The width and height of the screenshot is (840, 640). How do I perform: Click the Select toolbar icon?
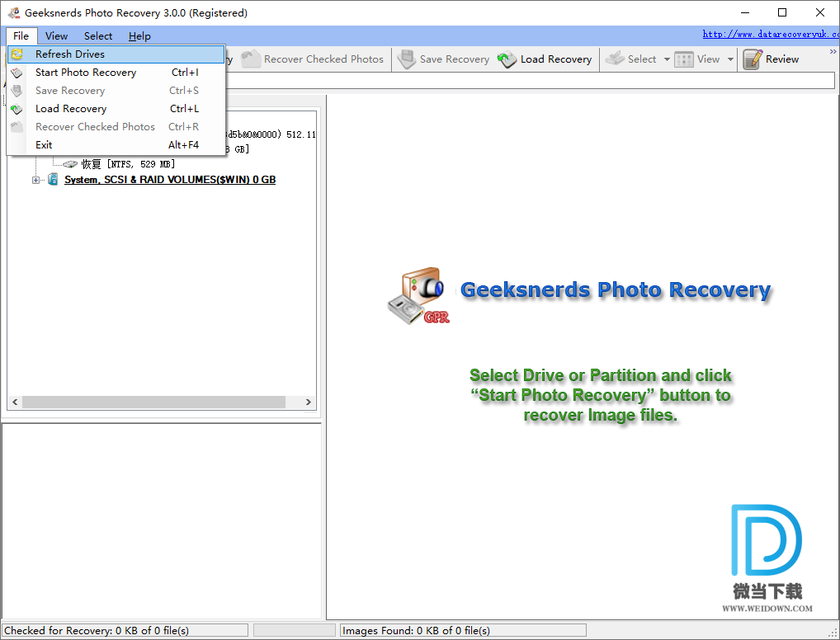pyautogui.click(x=615, y=59)
